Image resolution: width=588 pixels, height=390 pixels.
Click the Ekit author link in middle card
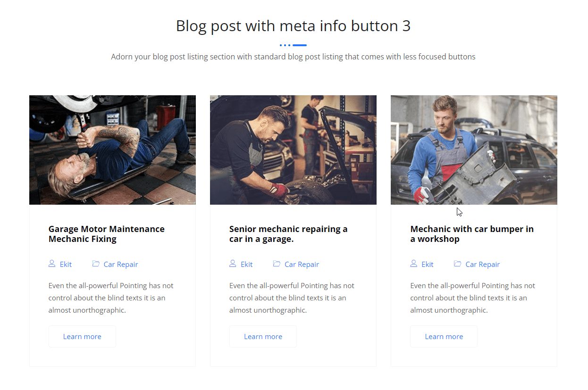pos(247,265)
